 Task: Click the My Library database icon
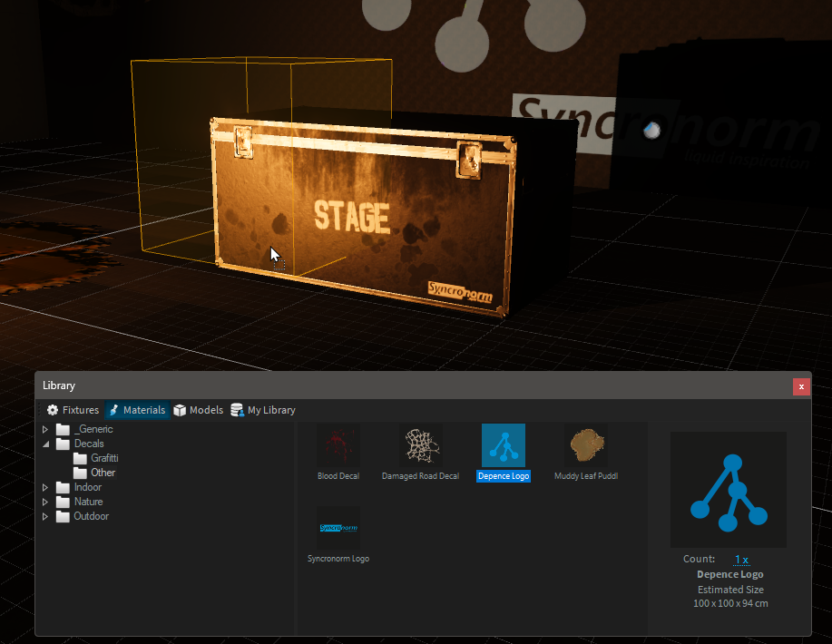(x=237, y=410)
